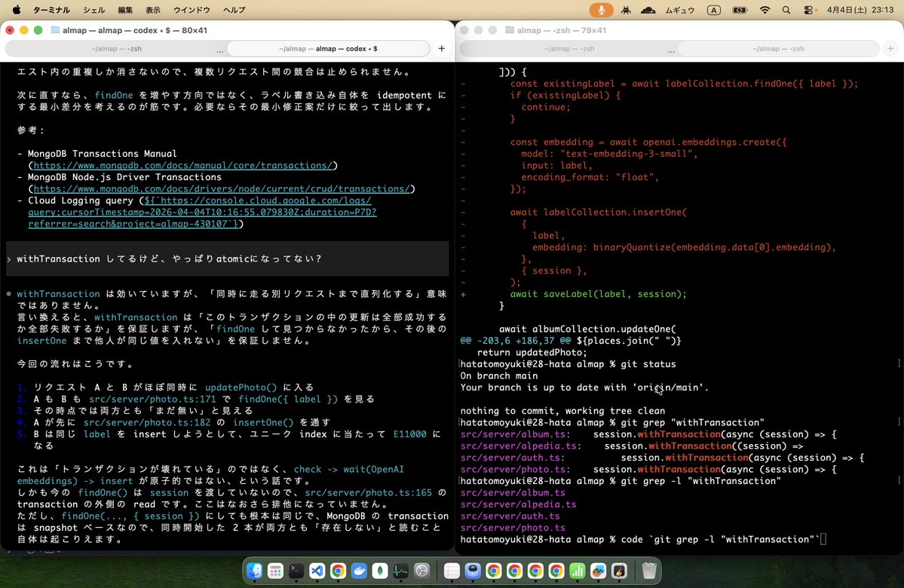Viewport: 904px width, 588px height.
Task: Open the MongoDB Transactions Manual link
Action: click(x=182, y=165)
